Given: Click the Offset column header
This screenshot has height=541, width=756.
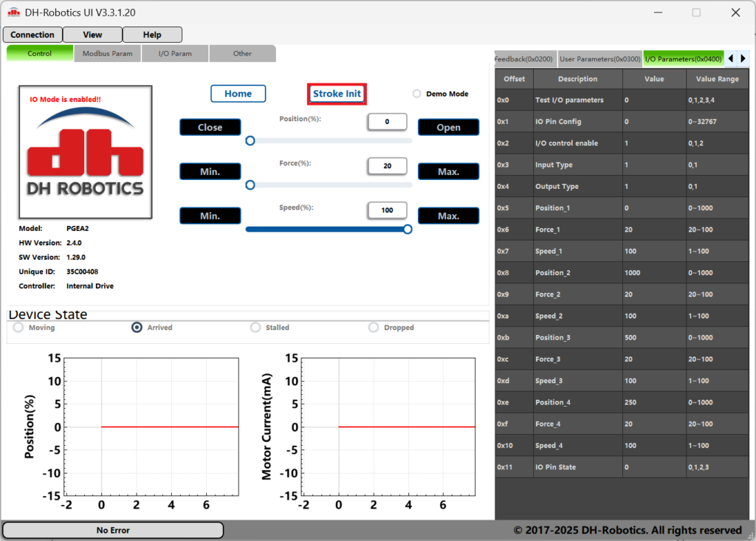Looking at the screenshot, I should (514, 78).
